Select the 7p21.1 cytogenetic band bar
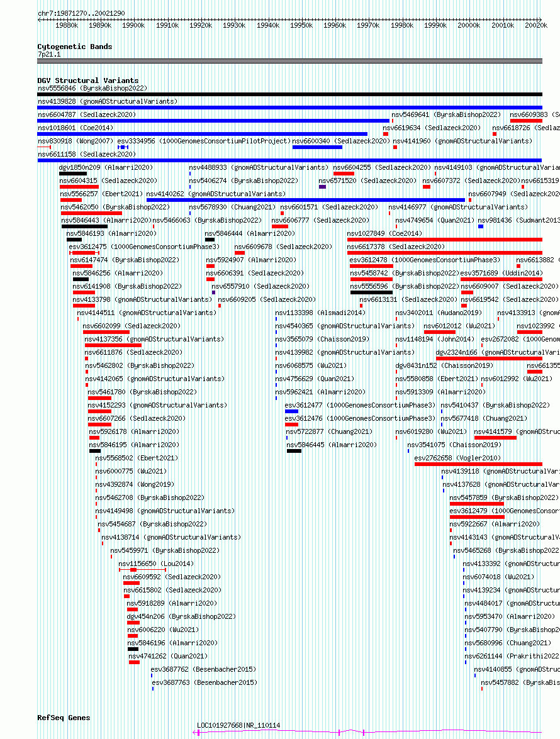The image size is (560, 739). (290, 61)
